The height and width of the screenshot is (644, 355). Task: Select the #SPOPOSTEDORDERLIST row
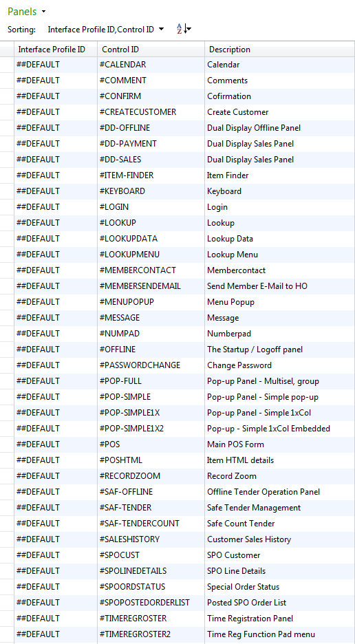[x=184, y=603]
